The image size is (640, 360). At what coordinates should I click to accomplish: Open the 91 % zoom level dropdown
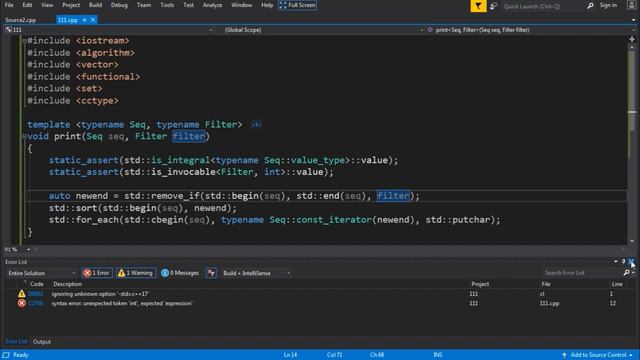[29, 249]
